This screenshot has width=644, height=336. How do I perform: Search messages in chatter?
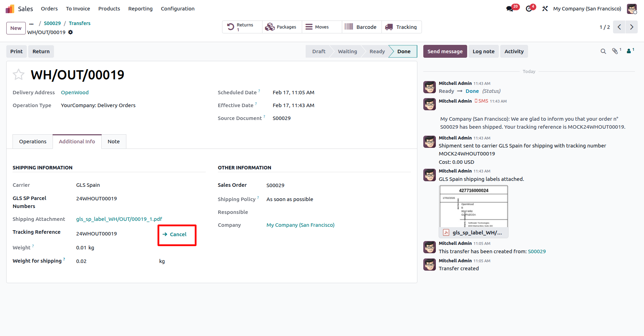[x=603, y=51]
